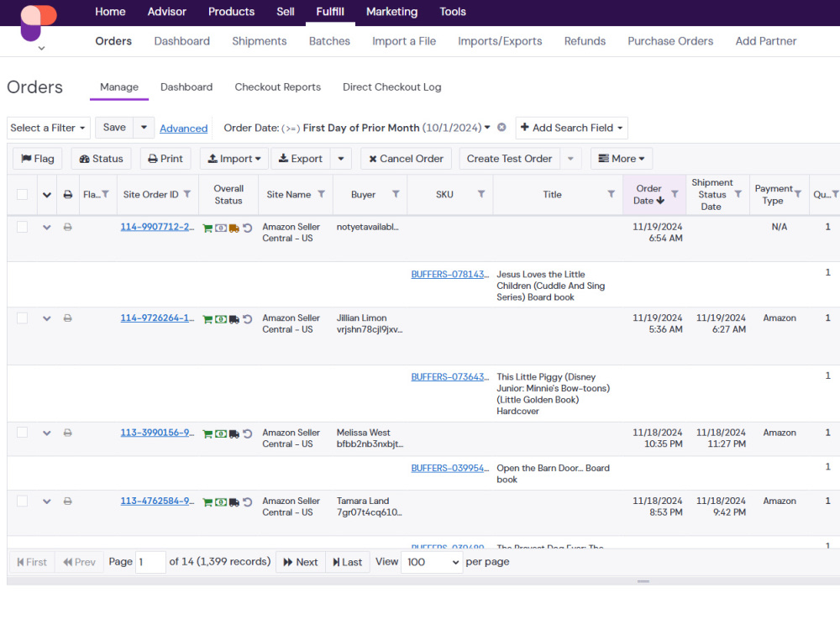Filter the SKU column
The width and height of the screenshot is (840, 630).
click(481, 194)
